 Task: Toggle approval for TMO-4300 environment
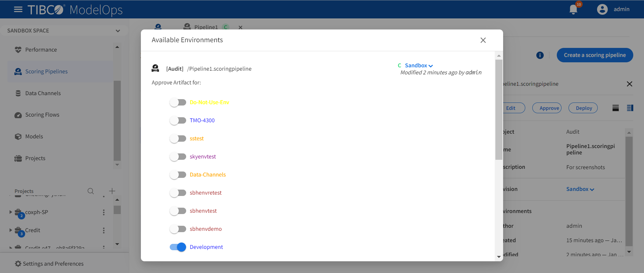click(178, 121)
